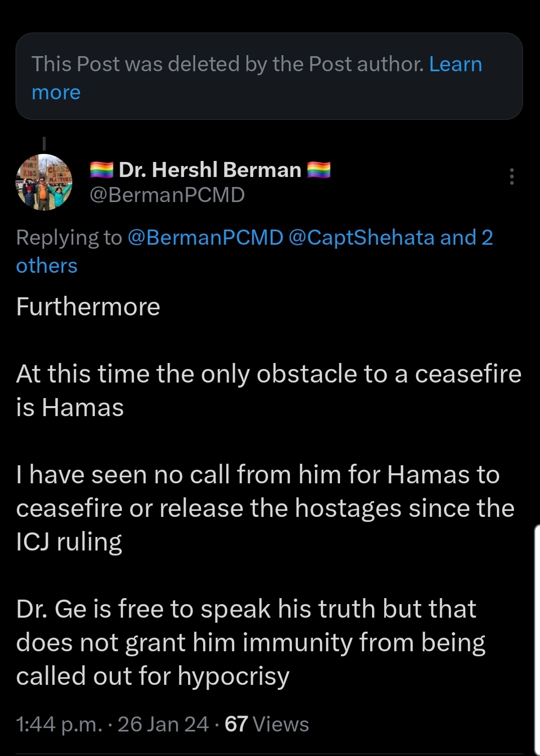Image resolution: width=540 pixels, height=756 pixels.
Task: Open the three-dot more options menu
Action: pos(511,176)
